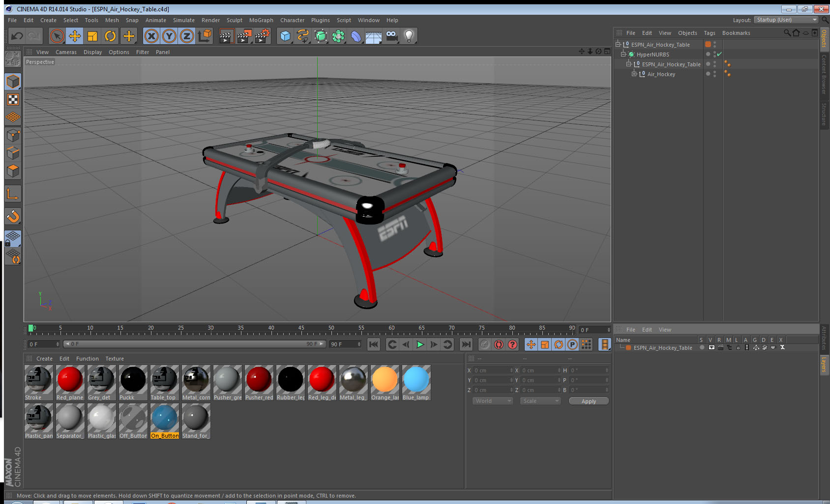The width and height of the screenshot is (830, 504).
Task: Select the Orange_lamp material swatch
Action: click(385, 383)
